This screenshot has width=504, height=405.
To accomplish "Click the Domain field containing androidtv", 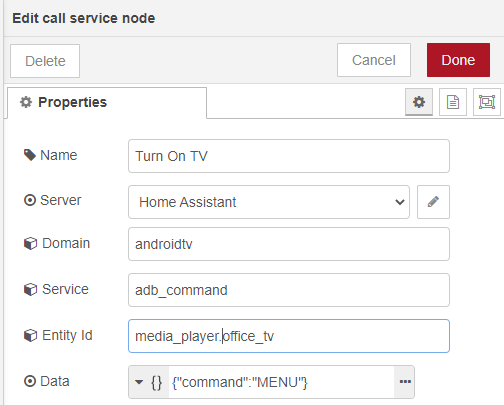I will coord(289,244).
